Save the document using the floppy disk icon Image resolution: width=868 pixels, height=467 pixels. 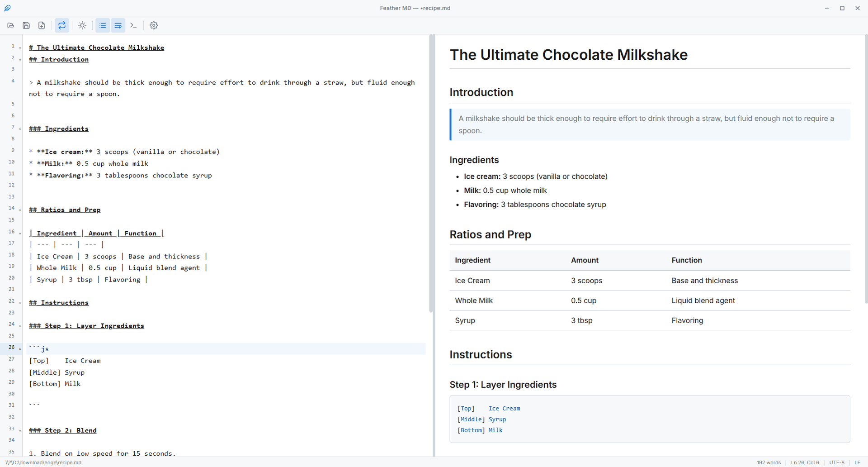coord(26,25)
